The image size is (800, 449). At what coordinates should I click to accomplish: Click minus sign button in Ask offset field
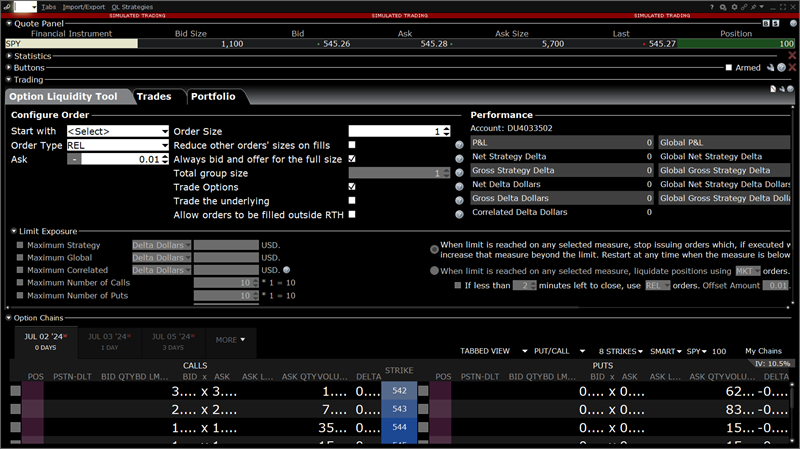coord(74,159)
